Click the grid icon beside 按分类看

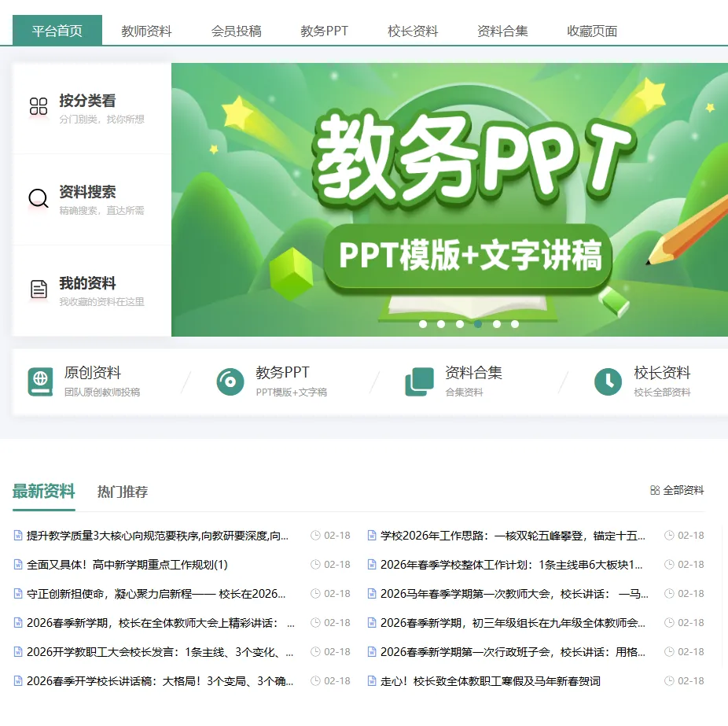(x=38, y=108)
